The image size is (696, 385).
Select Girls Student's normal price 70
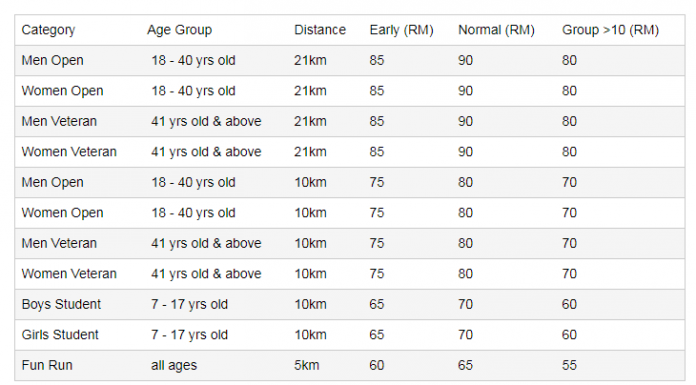click(465, 334)
